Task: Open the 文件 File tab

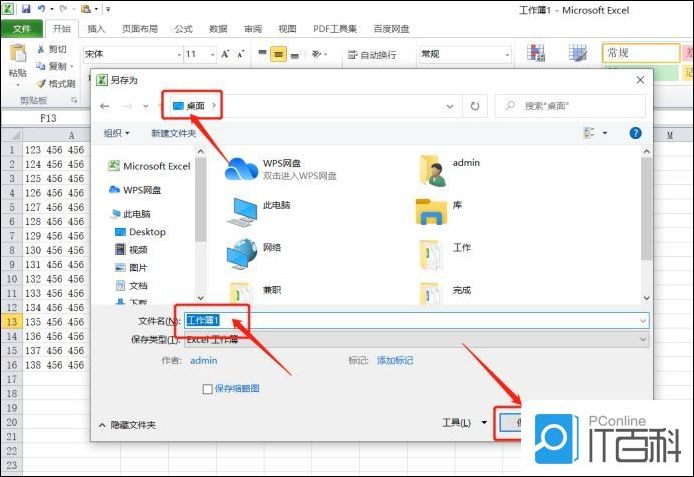Action: 22,29
